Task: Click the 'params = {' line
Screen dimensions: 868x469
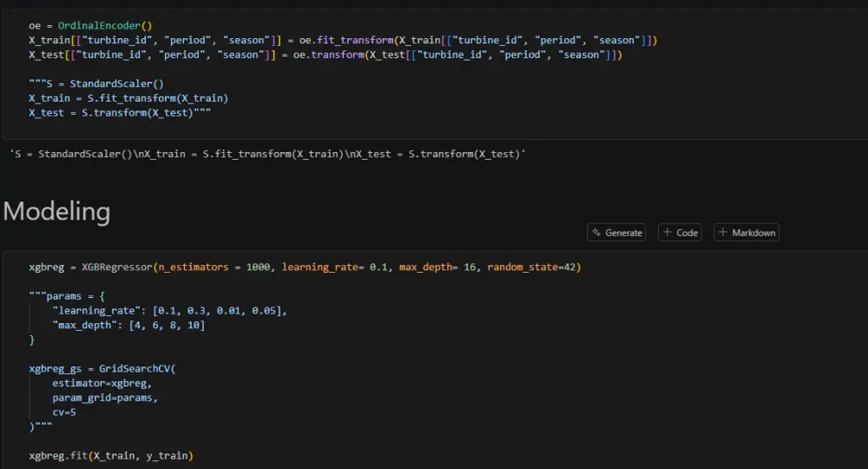Action: click(67, 295)
